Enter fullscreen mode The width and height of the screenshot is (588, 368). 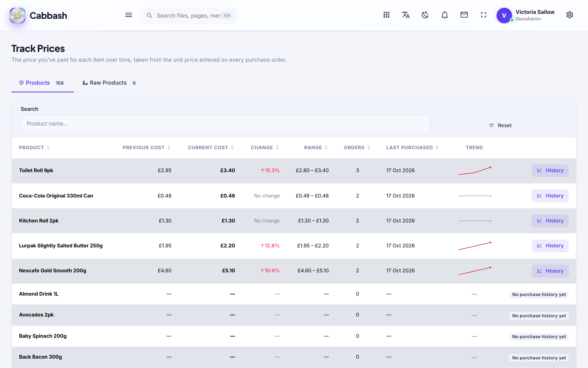tap(483, 15)
